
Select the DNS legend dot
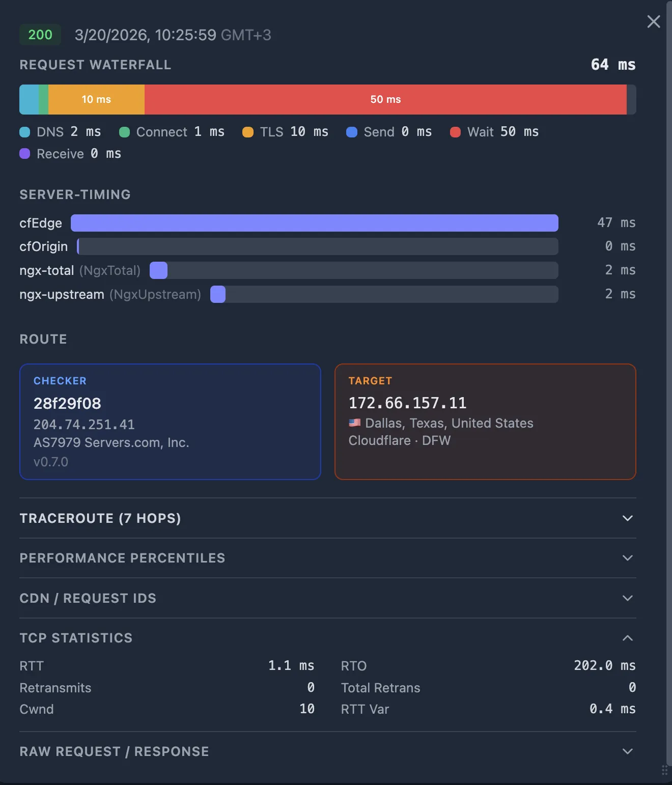pos(24,132)
